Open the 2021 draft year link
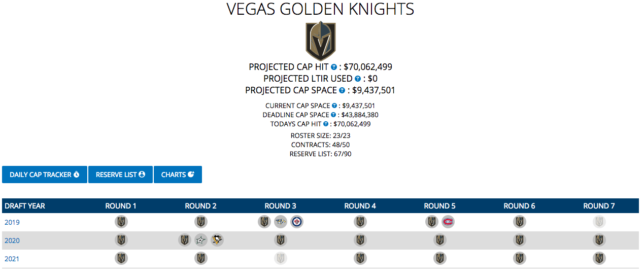 pos(12,259)
